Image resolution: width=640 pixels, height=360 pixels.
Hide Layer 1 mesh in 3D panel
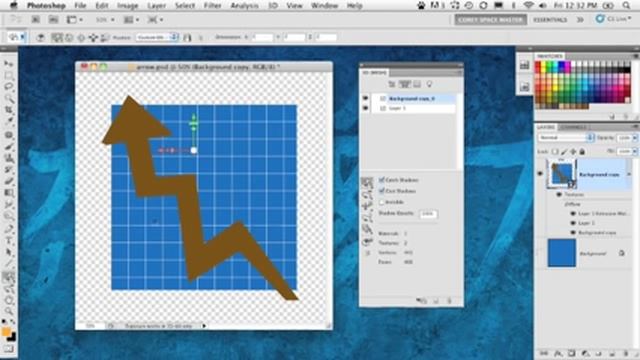coord(365,108)
